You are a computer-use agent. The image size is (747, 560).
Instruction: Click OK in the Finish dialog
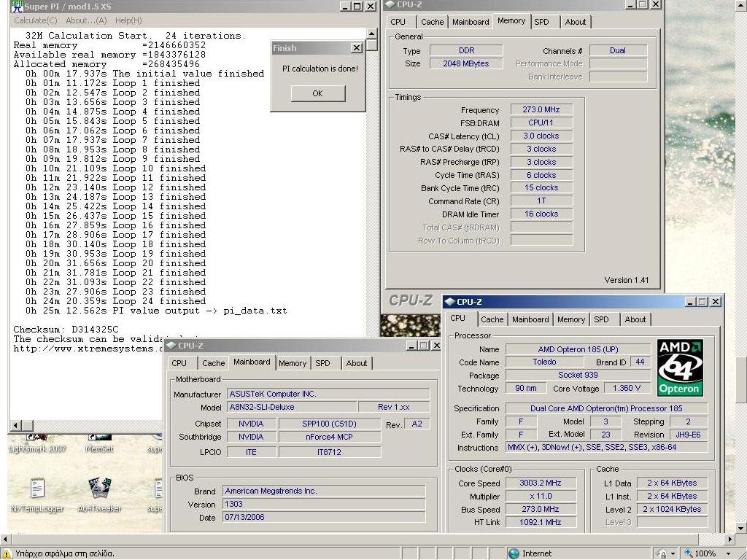point(318,93)
